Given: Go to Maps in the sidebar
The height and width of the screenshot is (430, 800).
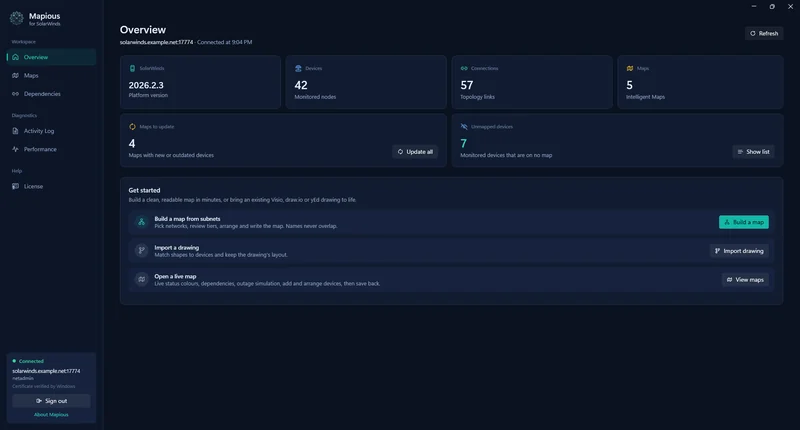Looking at the screenshot, I should [x=51, y=75].
